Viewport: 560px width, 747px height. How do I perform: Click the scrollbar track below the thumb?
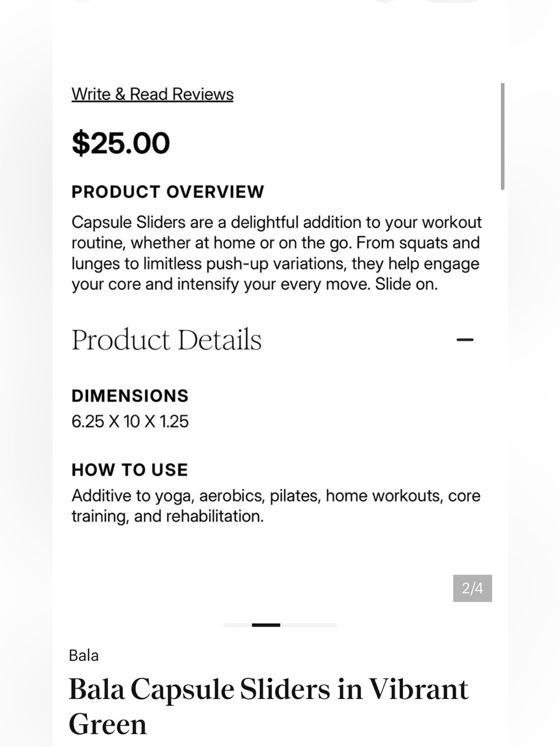coord(502,392)
